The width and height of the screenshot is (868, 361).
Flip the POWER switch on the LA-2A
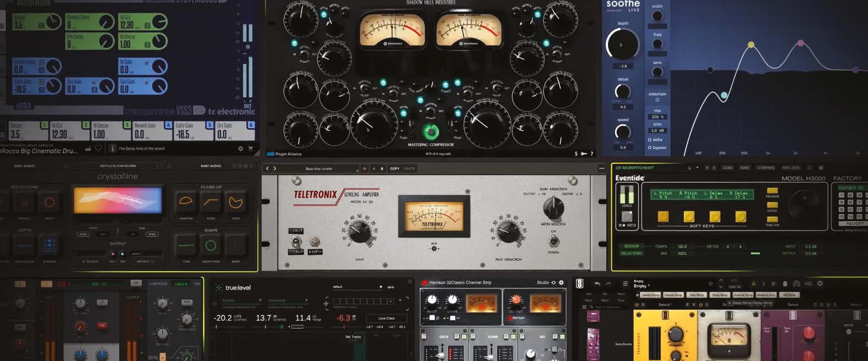554,241
